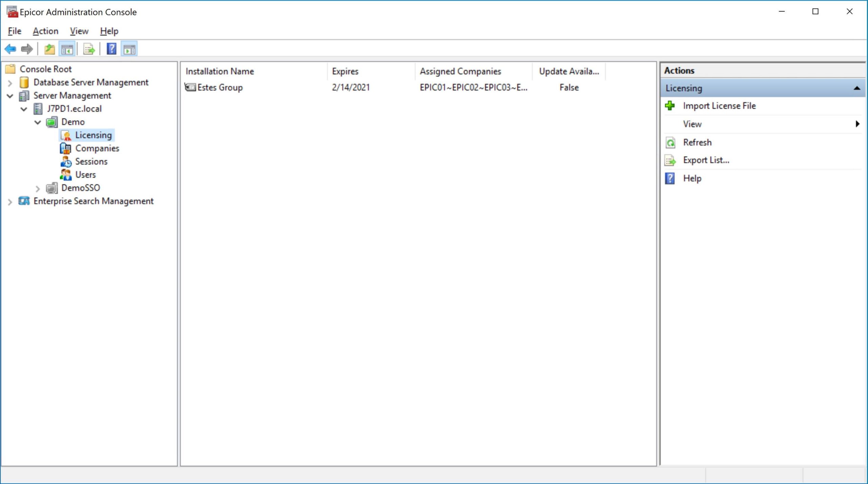Click the Epicor Administration Console title icon

(x=12, y=12)
